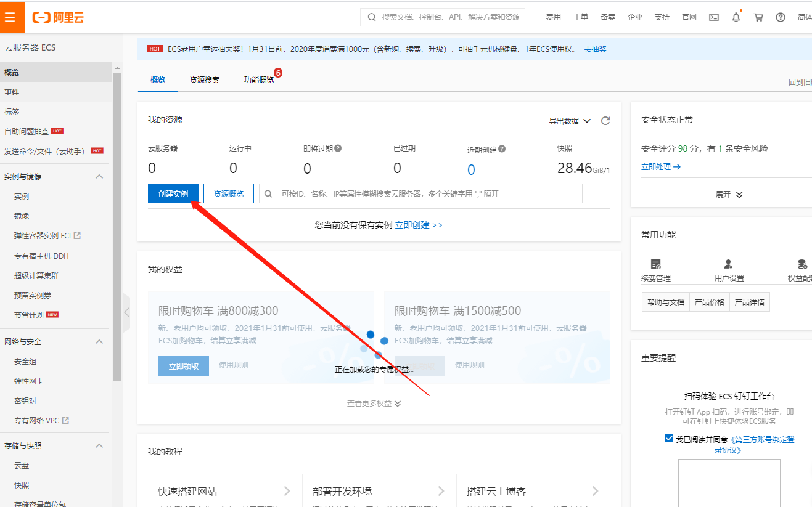Click external link icon beside 专有网络 VPC
The width and height of the screenshot is (812, 507).
tap(65, 420)
